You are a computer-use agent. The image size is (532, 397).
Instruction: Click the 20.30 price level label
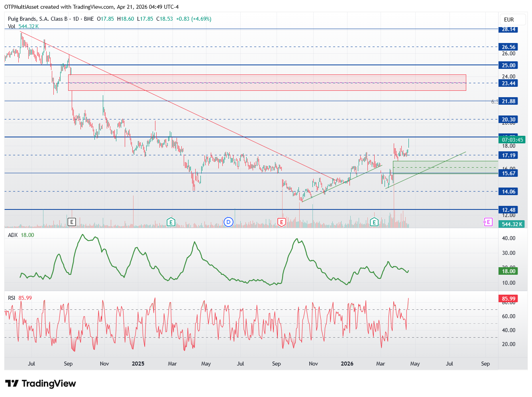508,119
